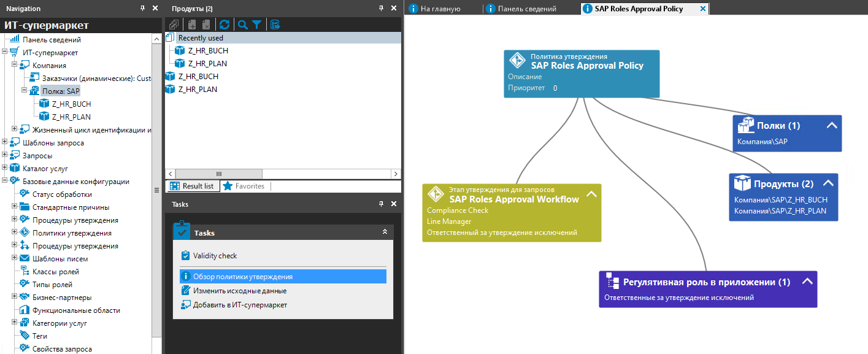Close the Продукты panel
Image resolution: width=868 pixels, height=354 pixels.
[394, 8]
